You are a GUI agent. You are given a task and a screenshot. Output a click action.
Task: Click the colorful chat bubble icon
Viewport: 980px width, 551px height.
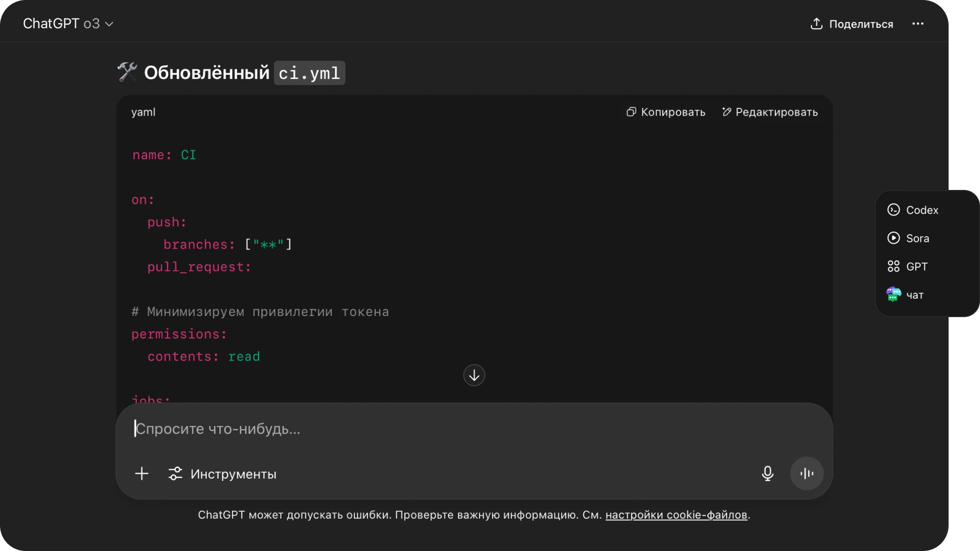(x=894, y=295)
